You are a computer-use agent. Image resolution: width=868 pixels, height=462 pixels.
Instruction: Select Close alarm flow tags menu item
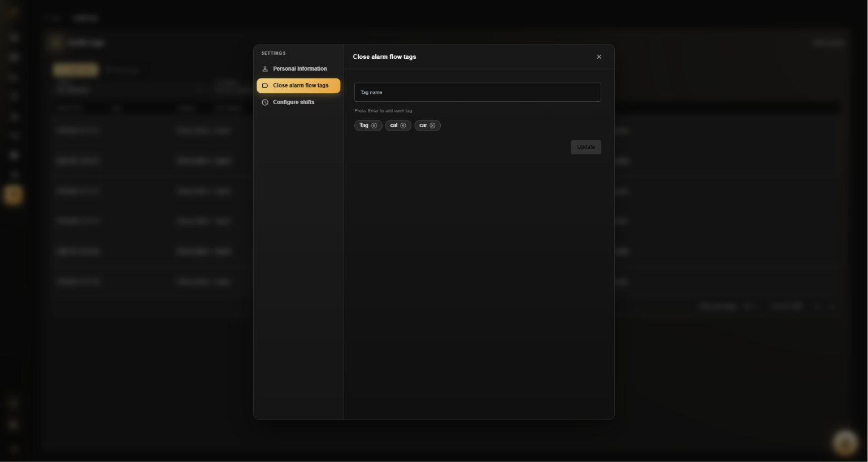point(298,85)
